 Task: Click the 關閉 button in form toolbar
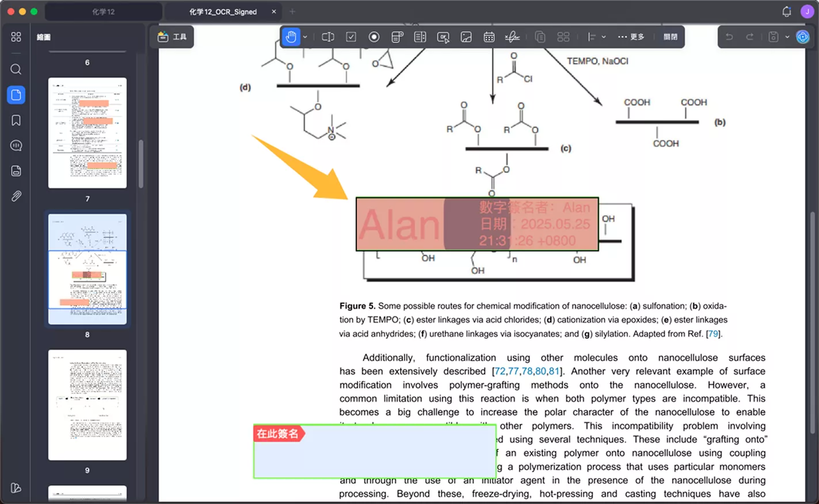click(x=671, y=37)
